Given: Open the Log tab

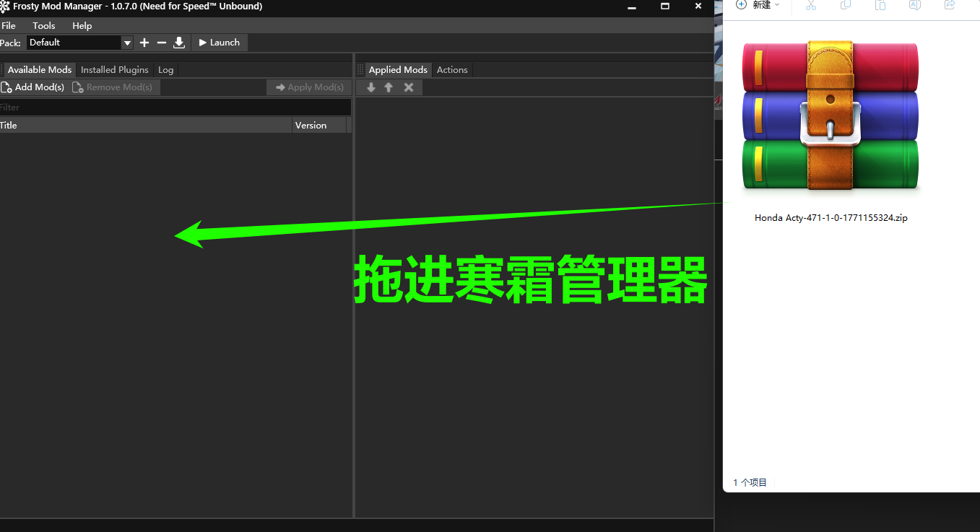Looking at the screenshot, I should 166,70.
